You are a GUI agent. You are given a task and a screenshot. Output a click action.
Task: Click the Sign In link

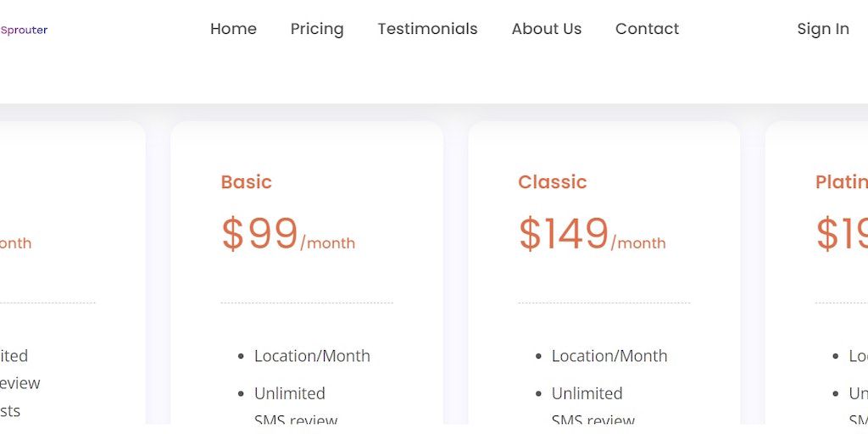(822, 29)
